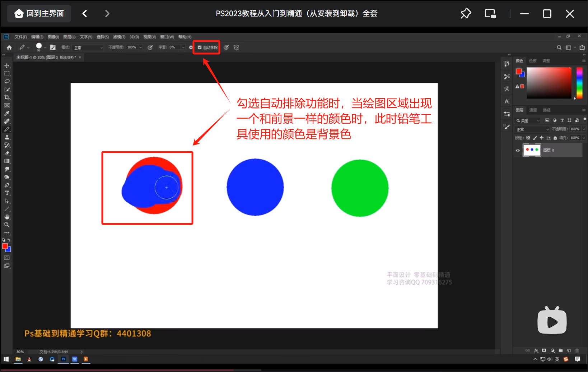The image size is (588, 372).
Task: Select the Line tool
Action: [x=7, y=209]
